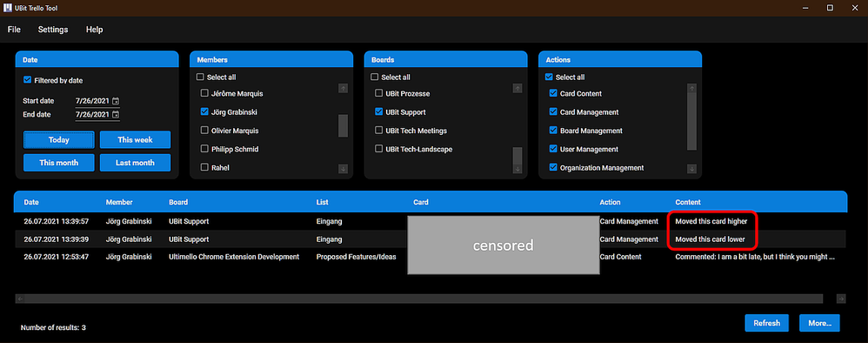The height and width of the screenshot is (343, 868).
Task: Click 'Moved this card lower' content cell
Action: click(711, 239)
